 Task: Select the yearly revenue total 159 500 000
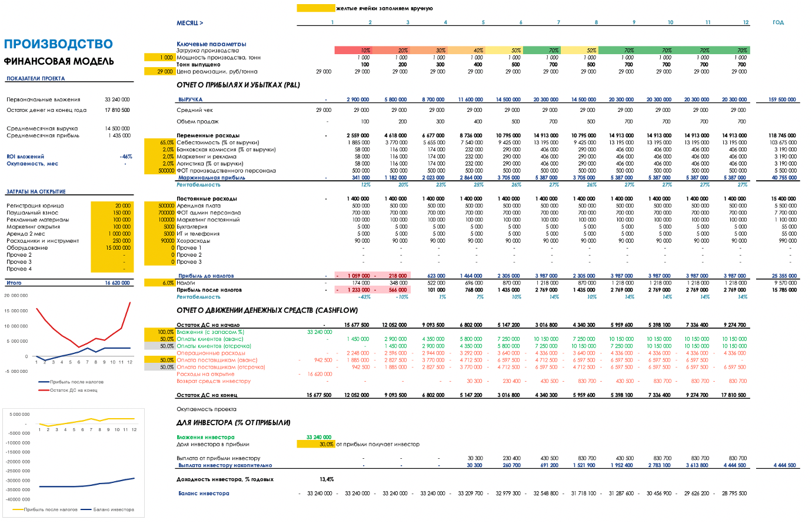point(782,100)
